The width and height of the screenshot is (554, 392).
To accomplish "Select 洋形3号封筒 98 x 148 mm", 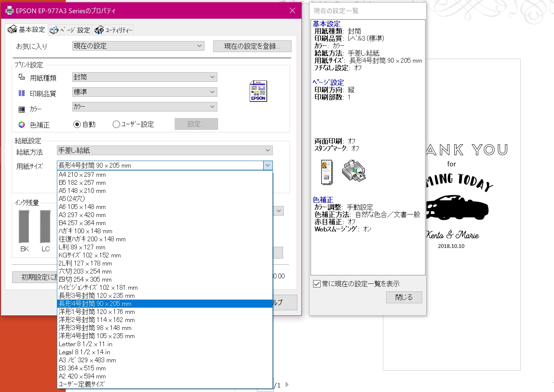I will pos(165,328).
